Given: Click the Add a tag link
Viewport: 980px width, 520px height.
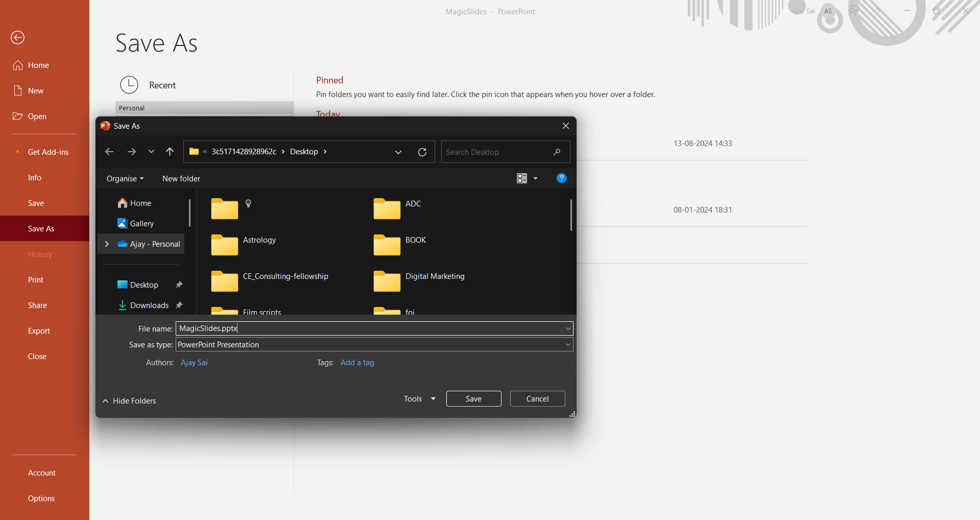Looking at the screenshot, I should click(357, 363).
